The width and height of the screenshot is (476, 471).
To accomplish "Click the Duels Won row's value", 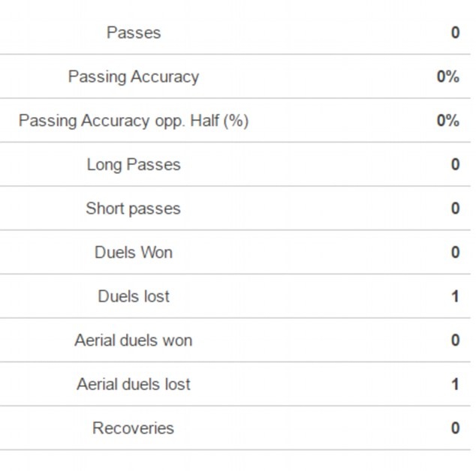I will (x=455, y=252).
